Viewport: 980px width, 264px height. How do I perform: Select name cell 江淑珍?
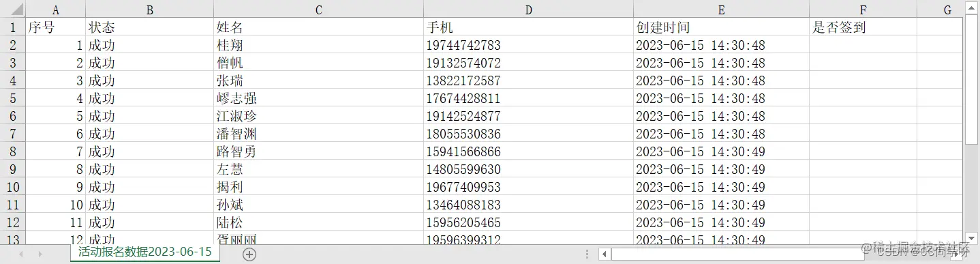pos(319,116)
